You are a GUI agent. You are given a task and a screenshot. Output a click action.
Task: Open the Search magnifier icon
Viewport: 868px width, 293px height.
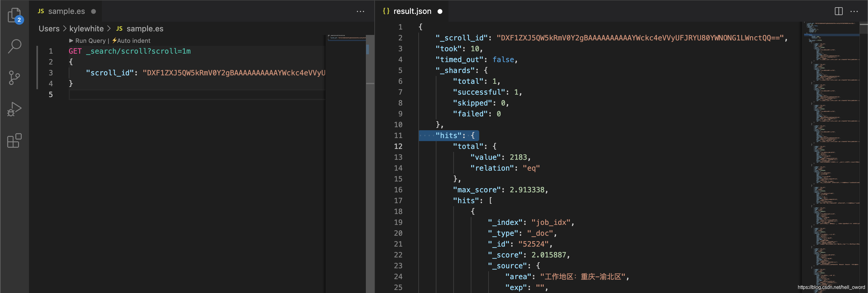[x=14, y=46]
